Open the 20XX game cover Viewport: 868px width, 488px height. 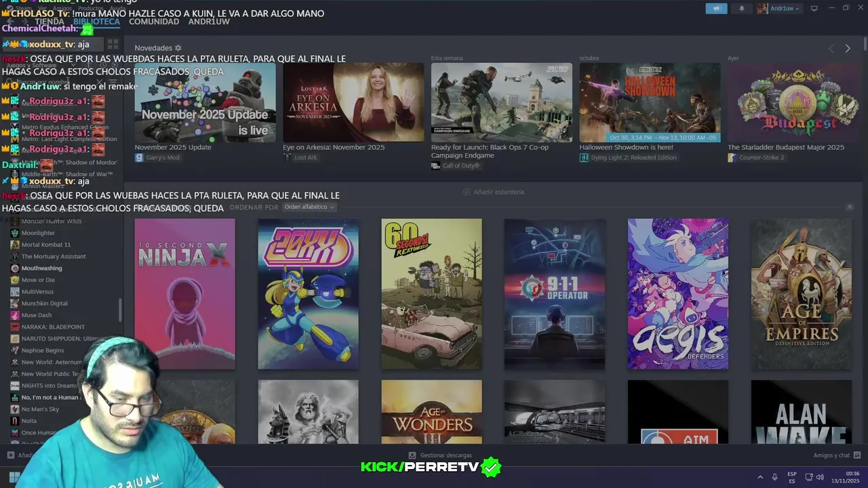[x=308, y=293]
